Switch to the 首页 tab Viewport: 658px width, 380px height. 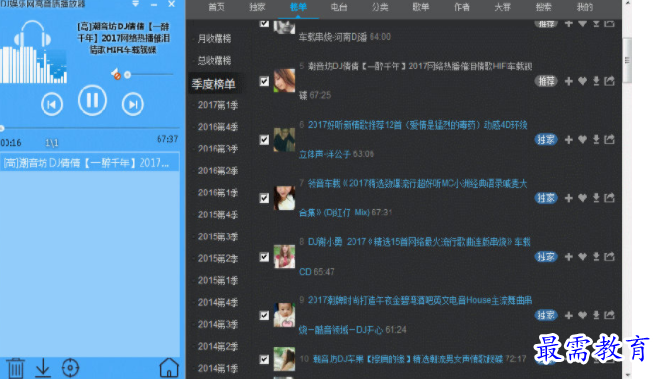pyautogui.click(x=217, y=7)
